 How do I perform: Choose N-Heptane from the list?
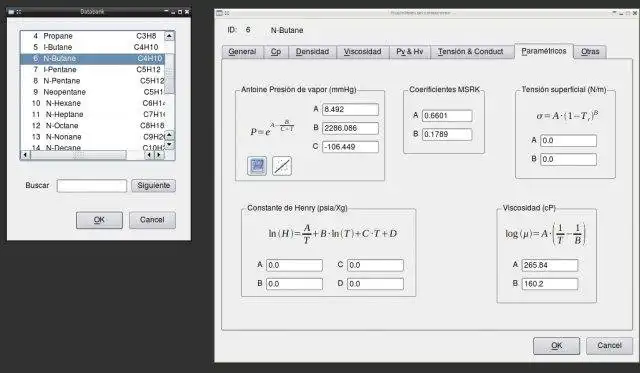coord(93,115)
